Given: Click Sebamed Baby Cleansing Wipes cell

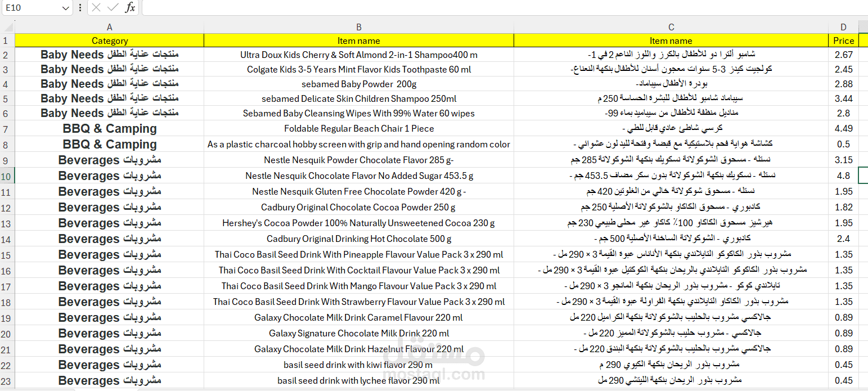Looking at the screenshot, I should click(x=359, y=113).
